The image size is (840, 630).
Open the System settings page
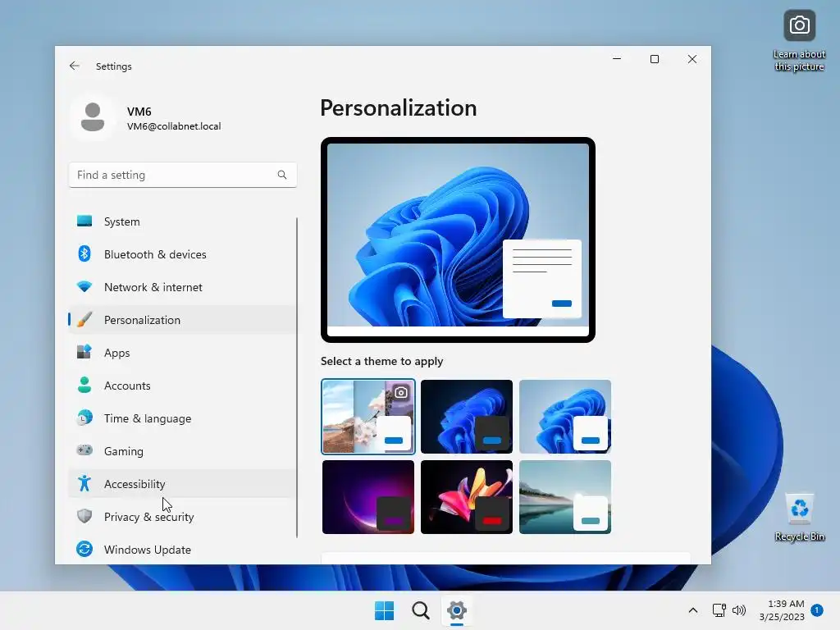pyautogui.click(x=182, y=221)
